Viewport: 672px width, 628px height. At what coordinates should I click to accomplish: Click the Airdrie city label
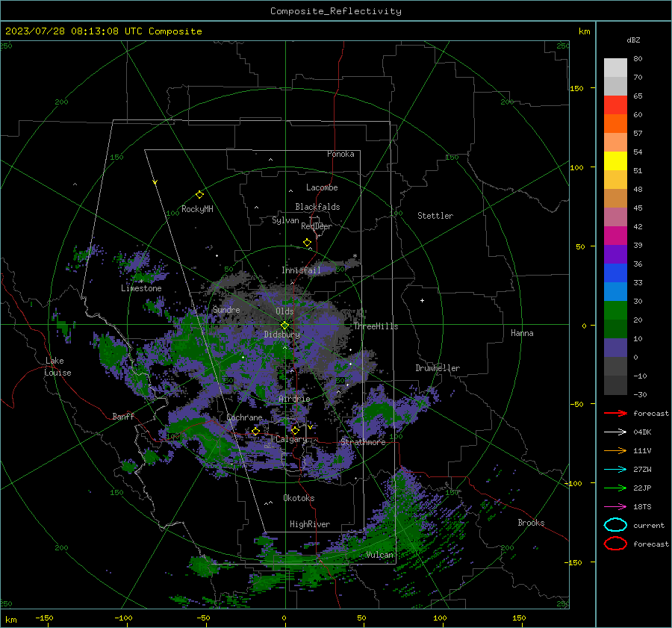point(294,399)
